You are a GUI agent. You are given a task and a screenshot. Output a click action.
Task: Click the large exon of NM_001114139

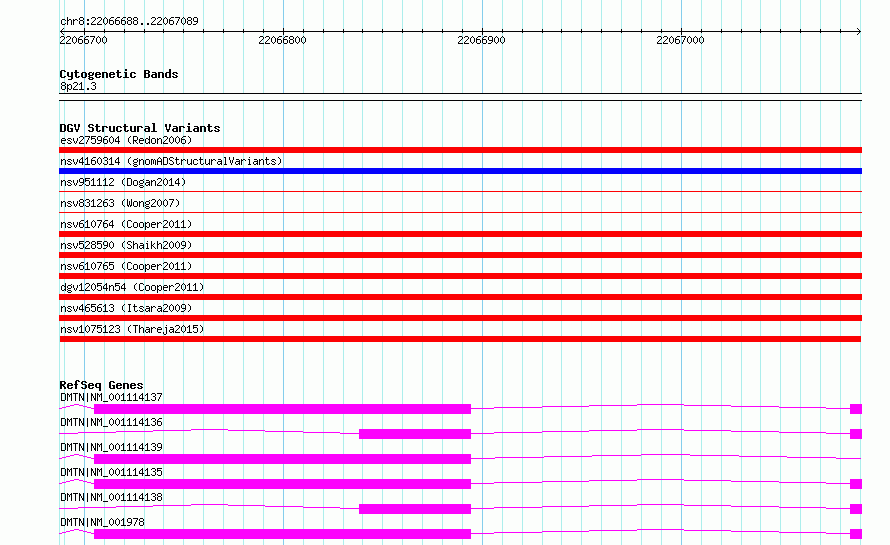[282, 459]
